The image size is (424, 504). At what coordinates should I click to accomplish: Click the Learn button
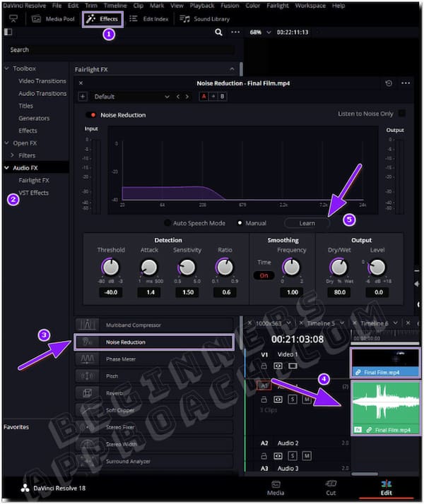(307, 223)
